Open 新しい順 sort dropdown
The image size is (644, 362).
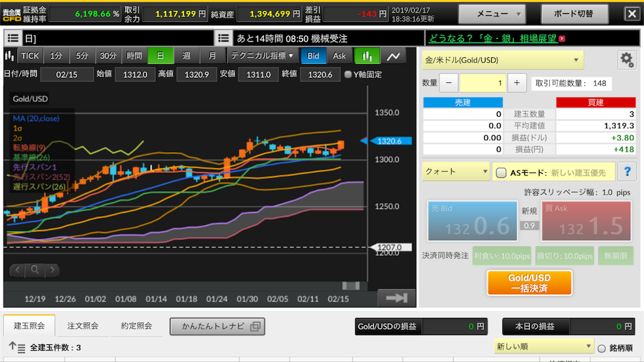point(544,347)
